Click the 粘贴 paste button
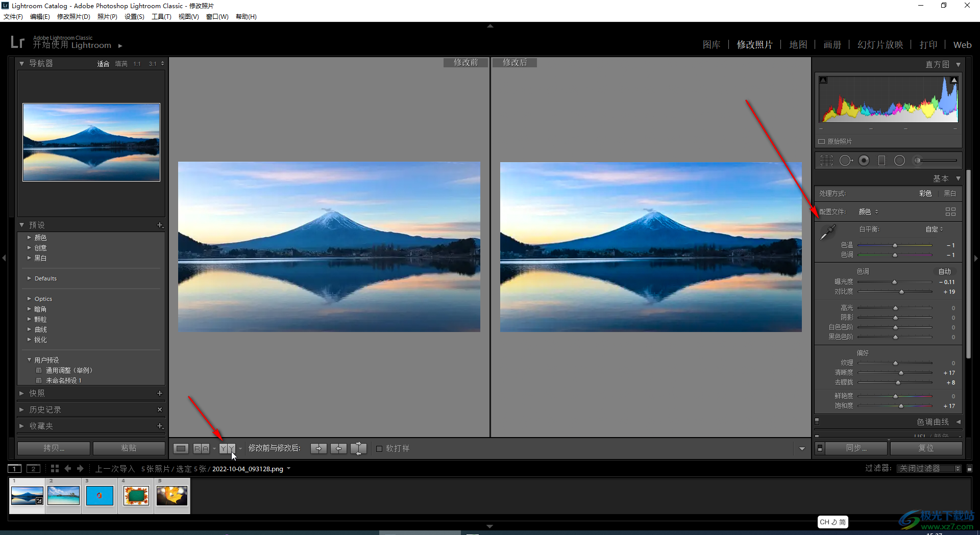Screen dimensions: 980x535 click(129, 448)
